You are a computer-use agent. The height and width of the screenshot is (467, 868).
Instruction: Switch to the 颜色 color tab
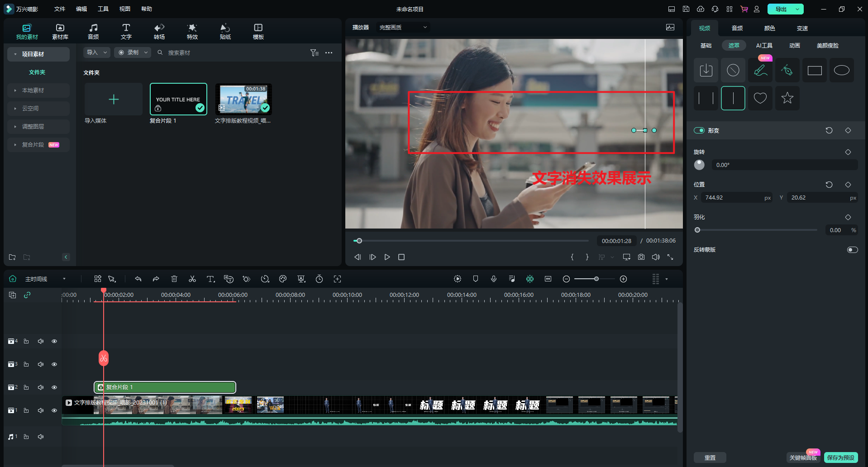pyautogui.click(x=769, y=28)
